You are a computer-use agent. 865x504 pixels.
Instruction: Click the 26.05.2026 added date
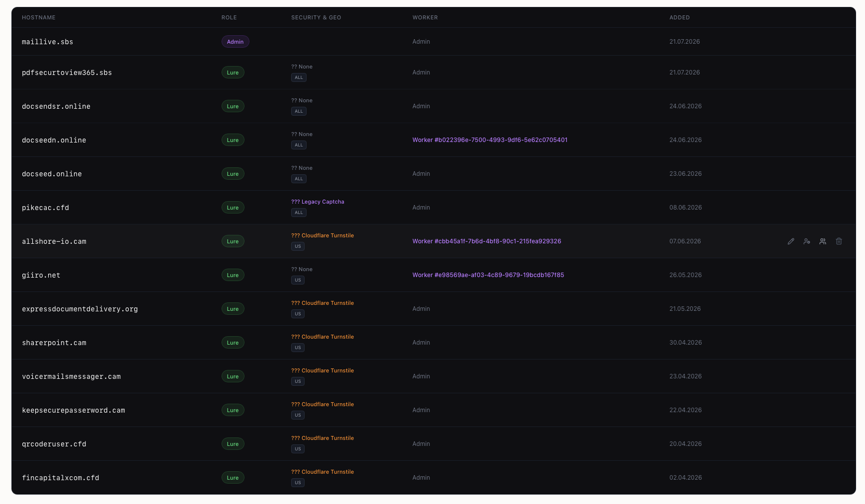click(x=686, y=275)
